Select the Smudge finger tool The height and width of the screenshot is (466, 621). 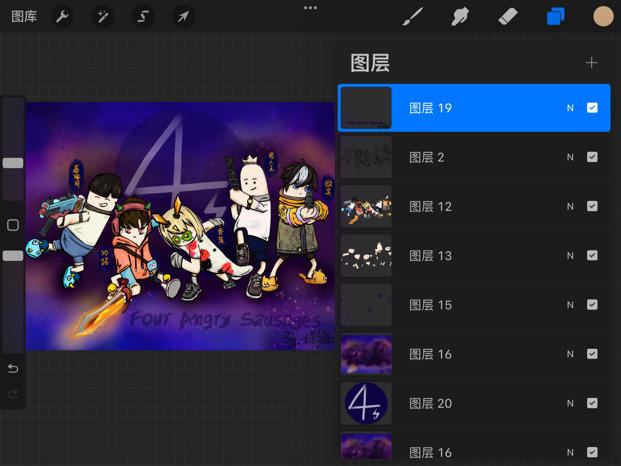point(460,17)
